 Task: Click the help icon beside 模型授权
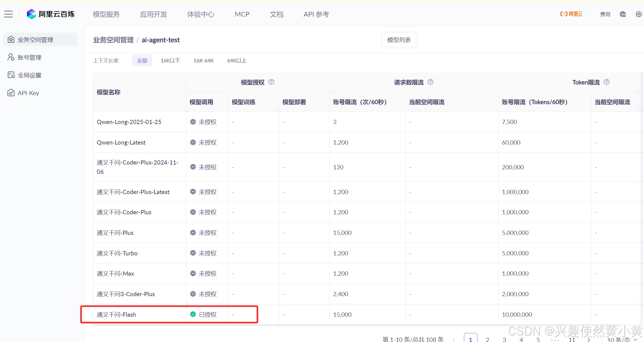(271, 82)
